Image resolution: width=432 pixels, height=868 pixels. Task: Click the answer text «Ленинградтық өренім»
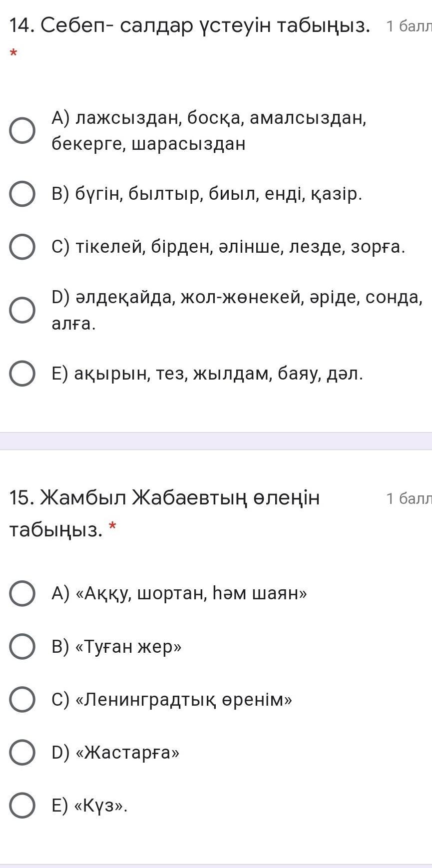(x=172, y=700)
